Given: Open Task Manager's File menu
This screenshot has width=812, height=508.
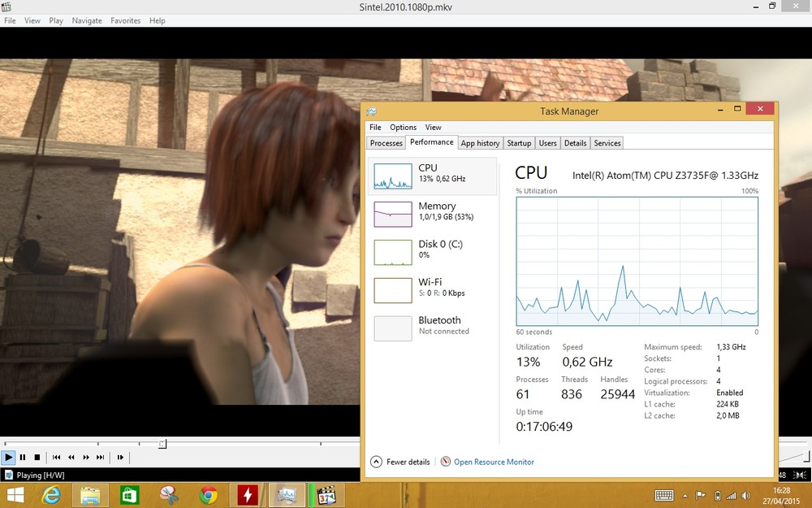Looking at the screenshot, I should [x=375, y=127].
